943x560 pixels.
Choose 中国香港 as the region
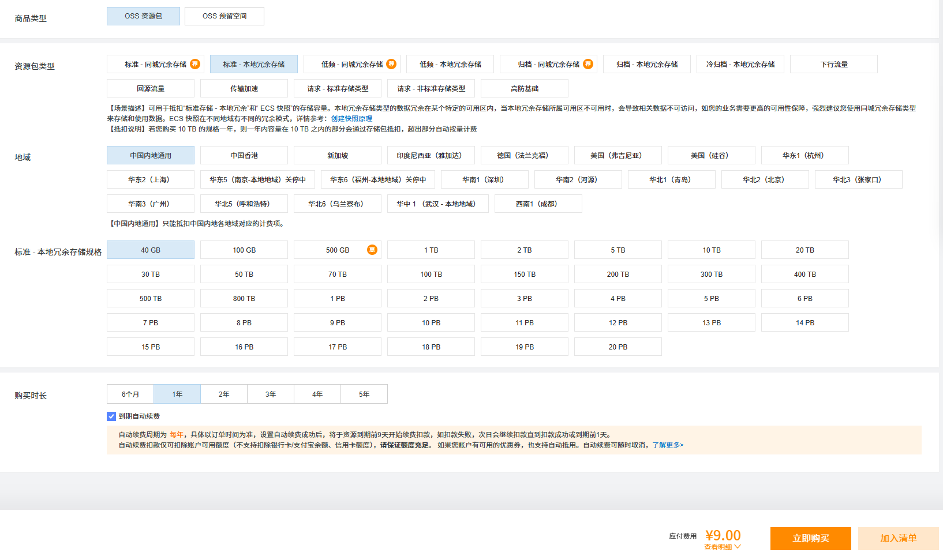(244, 156)
